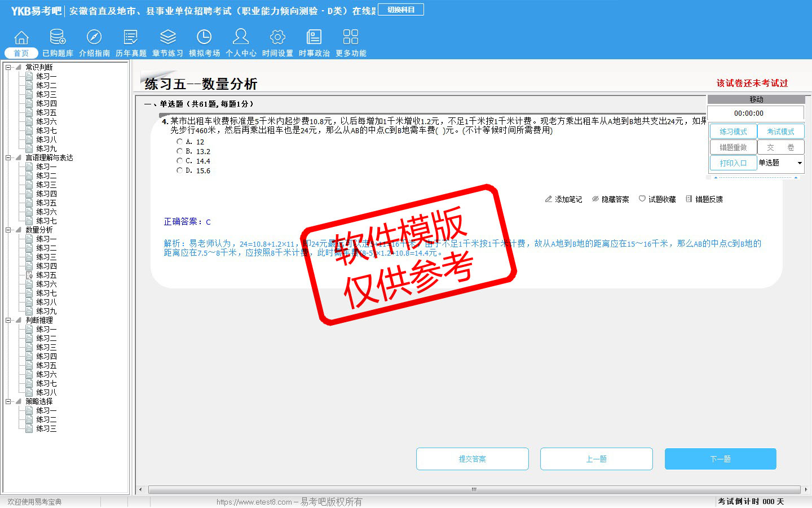Collapse the 常识判断 tree node
This screenshot has width=812, height=508.
tap(8, 67)
